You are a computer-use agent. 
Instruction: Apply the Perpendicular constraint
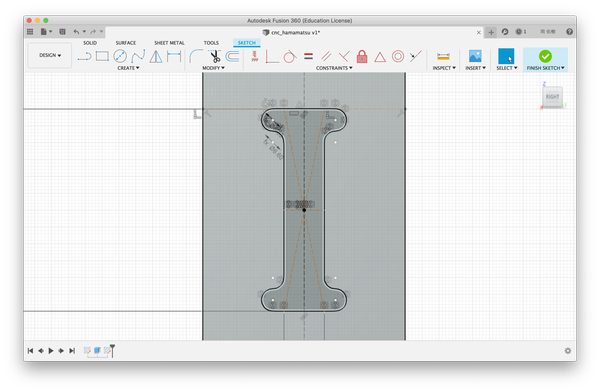344,57
